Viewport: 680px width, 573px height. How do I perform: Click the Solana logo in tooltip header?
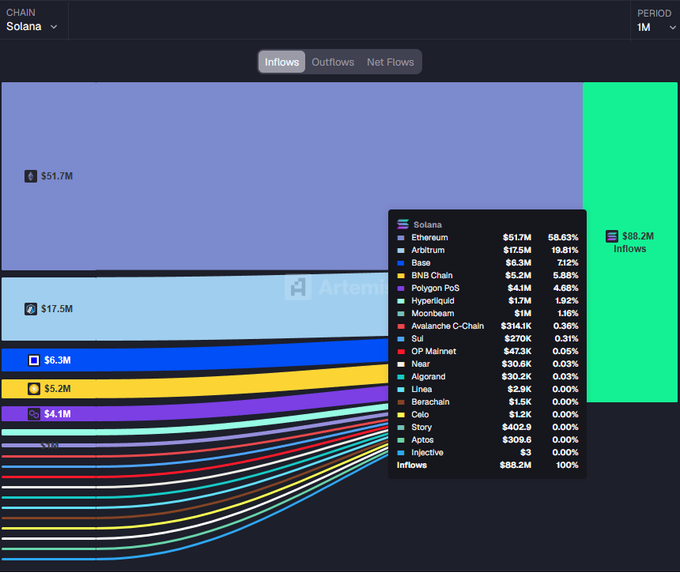click(x=403, y=224)
